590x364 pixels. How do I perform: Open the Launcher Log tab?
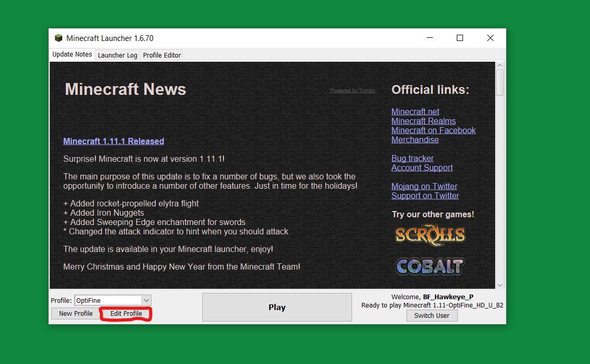click(x=117, y=55)
